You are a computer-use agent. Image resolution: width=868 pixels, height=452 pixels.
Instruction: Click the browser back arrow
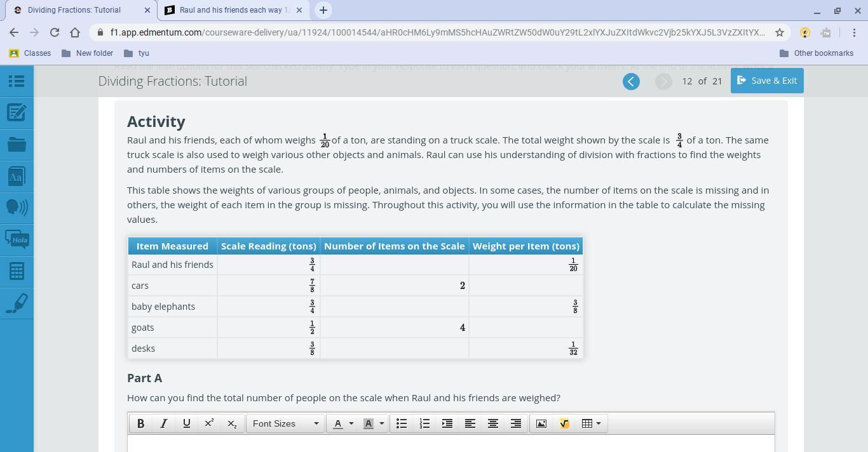pos(14,32)
